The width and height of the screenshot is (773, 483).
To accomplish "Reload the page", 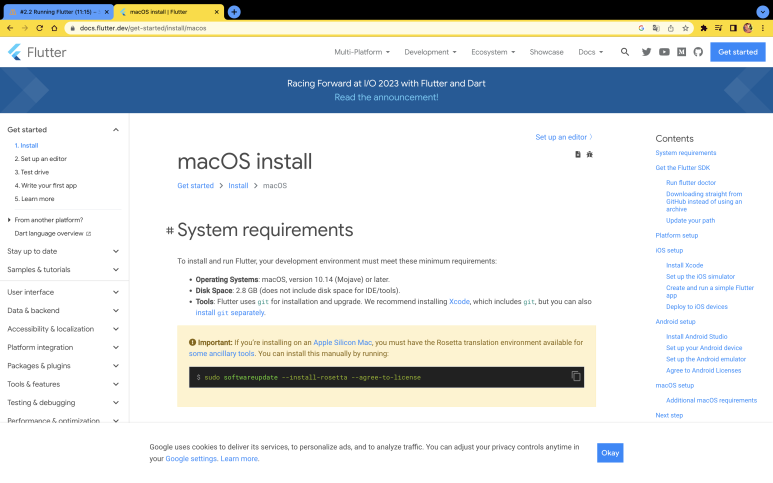I will (39, 28).
